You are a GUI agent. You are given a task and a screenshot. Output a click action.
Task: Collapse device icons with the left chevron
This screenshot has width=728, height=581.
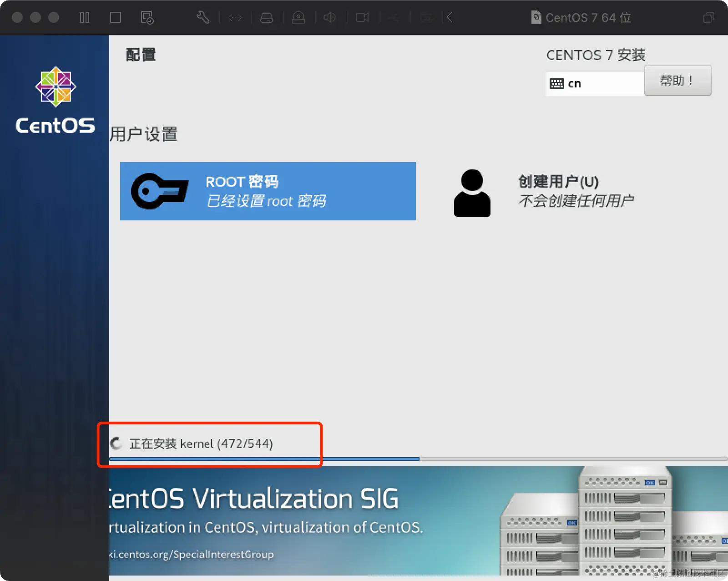point(449,17)
